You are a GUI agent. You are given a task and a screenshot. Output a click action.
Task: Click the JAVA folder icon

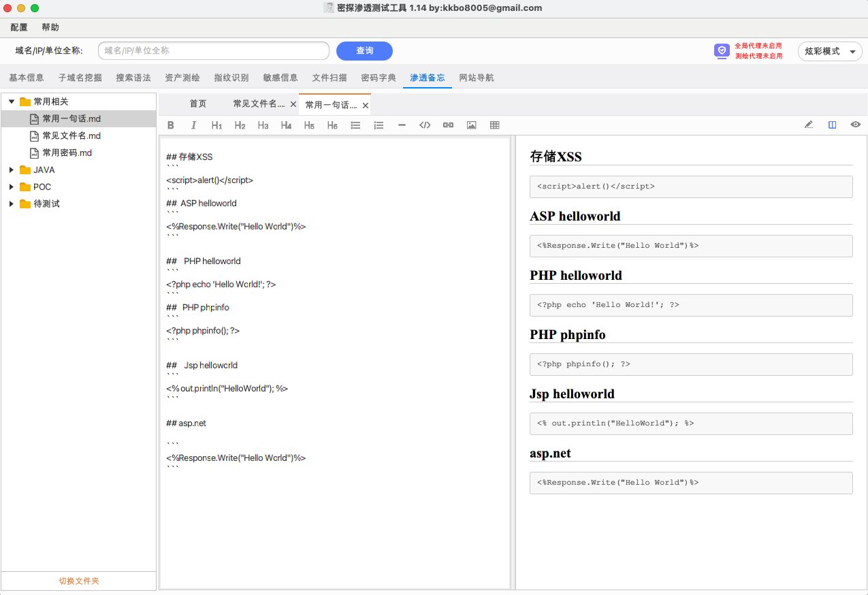click(25, 170)
